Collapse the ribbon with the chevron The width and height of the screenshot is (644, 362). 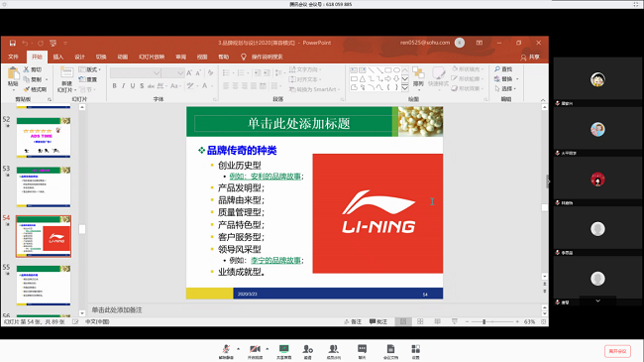click(x=543, y=100)
